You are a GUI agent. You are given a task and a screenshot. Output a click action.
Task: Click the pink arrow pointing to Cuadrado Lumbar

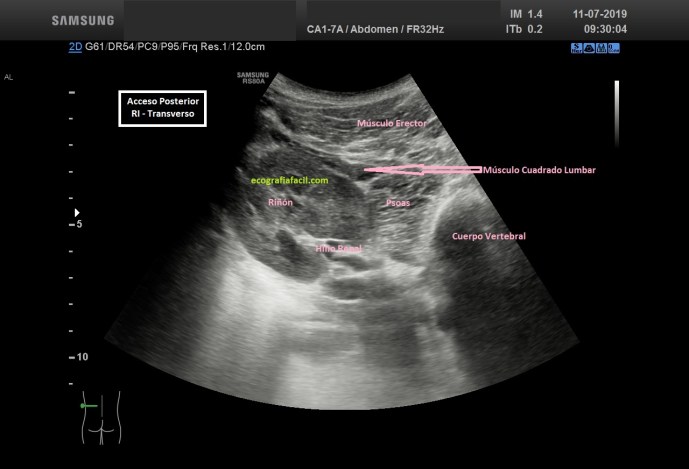(x=422, y=170)
